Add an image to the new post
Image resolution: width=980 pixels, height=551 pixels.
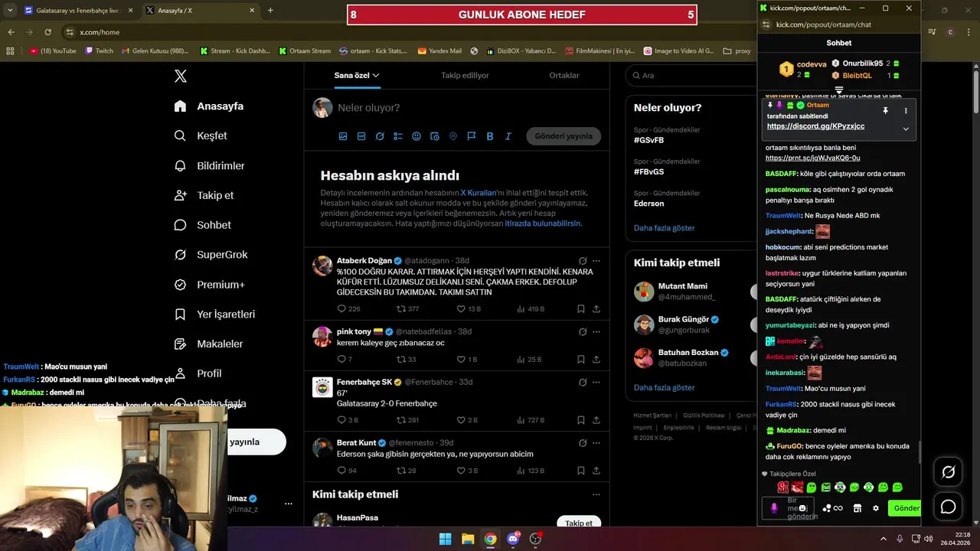[343, 136]
